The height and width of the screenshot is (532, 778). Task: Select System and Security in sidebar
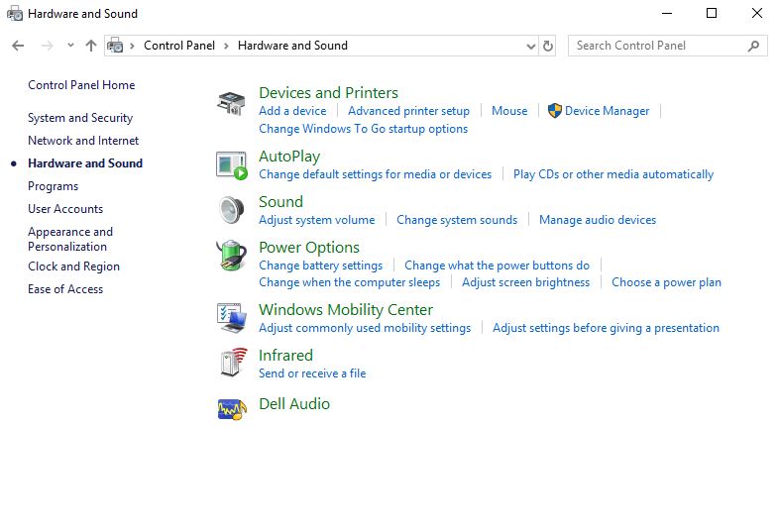[x=80, y=118]
